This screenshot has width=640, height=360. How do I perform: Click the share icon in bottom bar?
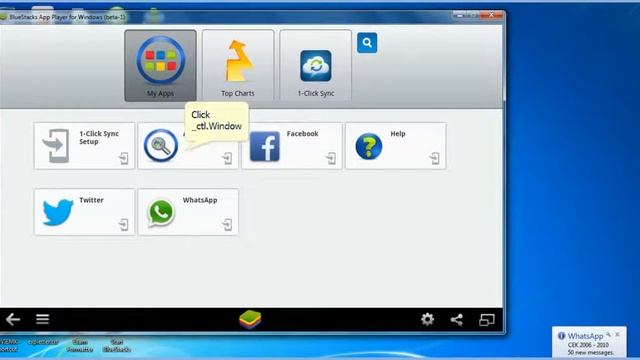[457, 319]
